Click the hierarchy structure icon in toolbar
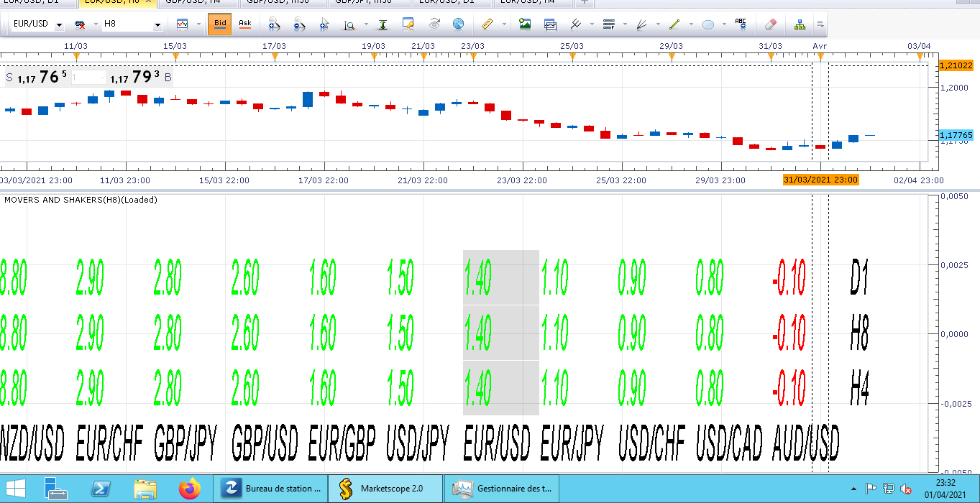The height and width of the screenshot is (503, 980). [x=800, y=24]
